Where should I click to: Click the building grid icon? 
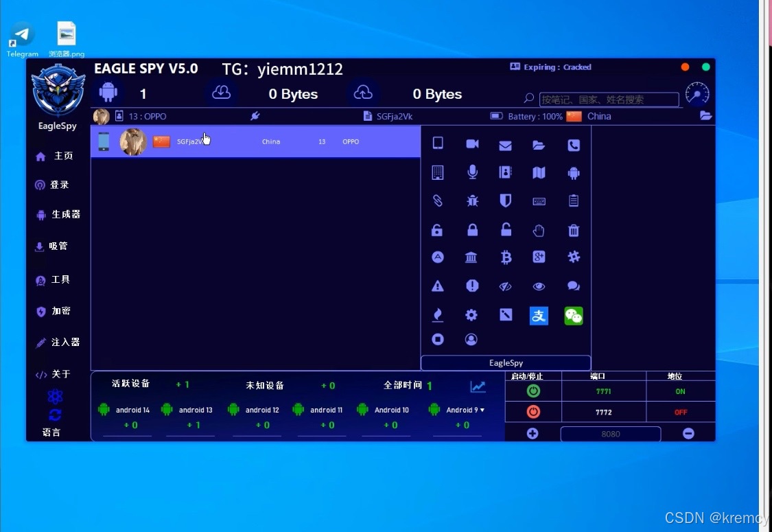pyautogui.click(x=437, y=172)
